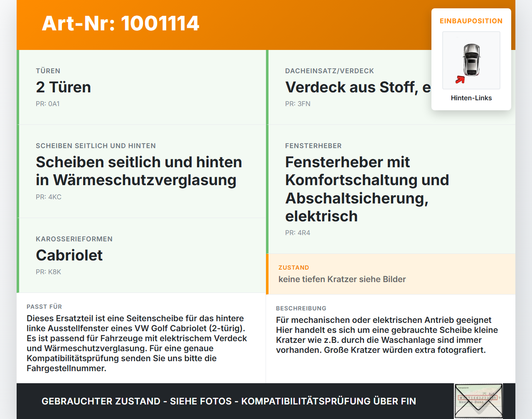Open the EINBAUPOSITION panel header

pos(471,21)
